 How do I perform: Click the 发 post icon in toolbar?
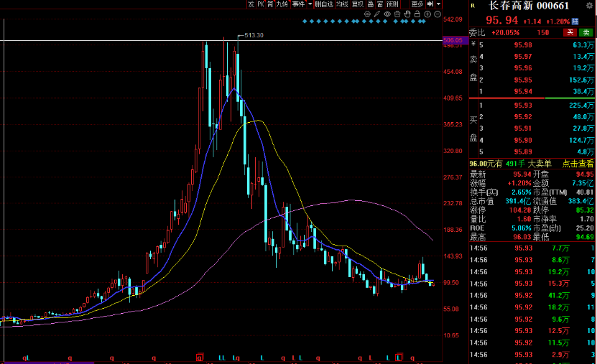pos(251,4)
